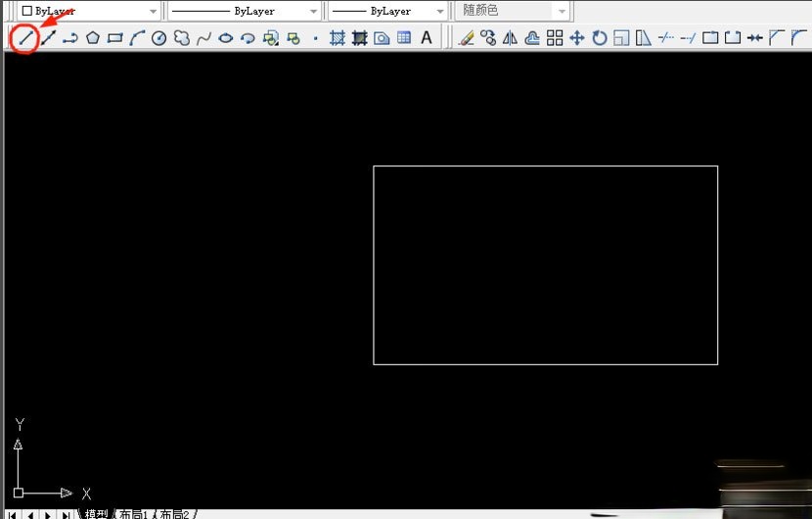
Task: Select the Stretch tool
Action: [x=643, y=38]
